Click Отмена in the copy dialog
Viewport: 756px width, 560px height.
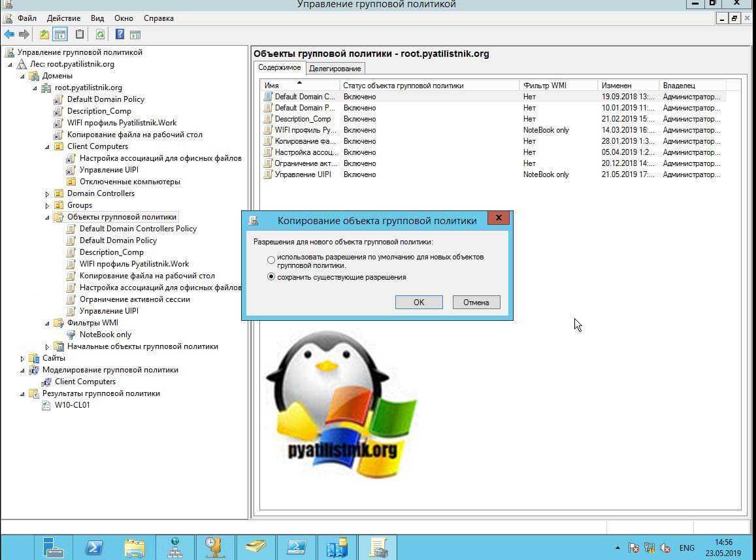click(x=476, y=302)
